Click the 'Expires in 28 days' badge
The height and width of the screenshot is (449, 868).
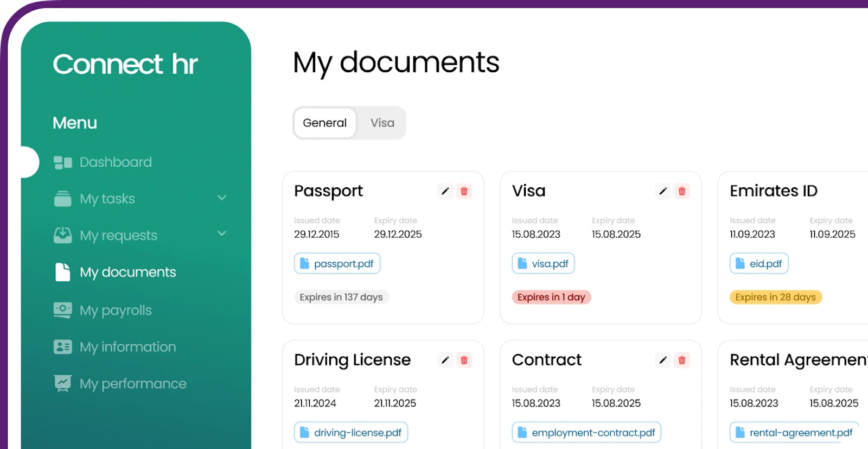776,297
